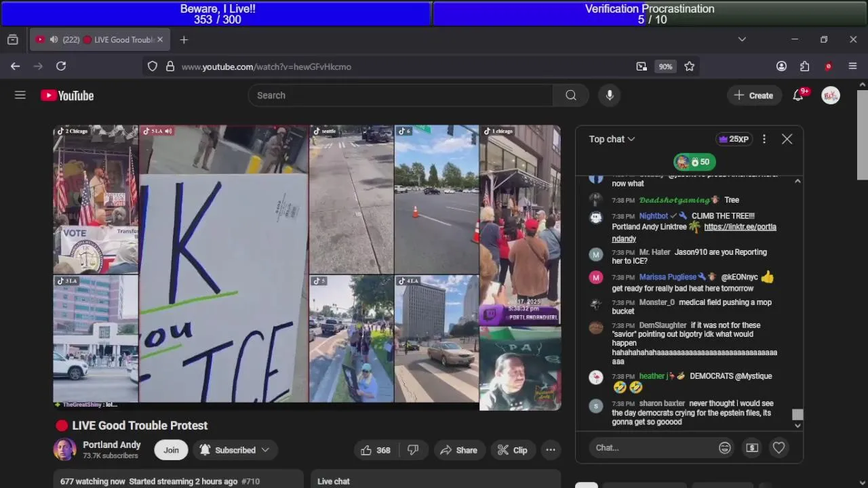This screenshot has width=868, height=488.
Task: Go to YouTube home via logo
Action: click(67, 96)
